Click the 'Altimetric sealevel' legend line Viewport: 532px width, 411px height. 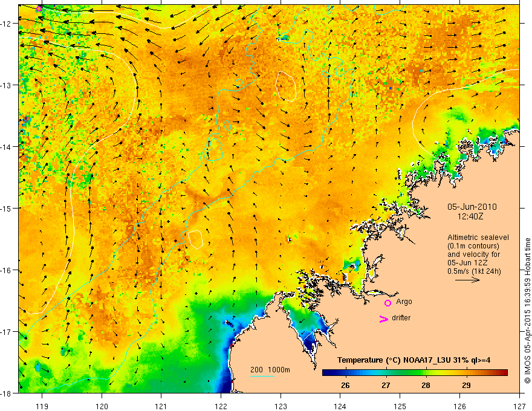(x=478, y=238)
